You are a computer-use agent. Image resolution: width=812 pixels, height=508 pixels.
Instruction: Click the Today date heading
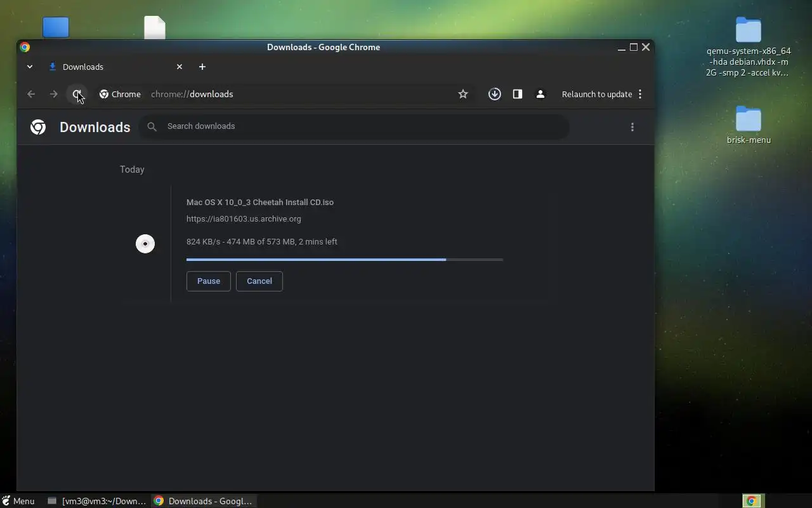pyautogui.click(x=132, y=170)
